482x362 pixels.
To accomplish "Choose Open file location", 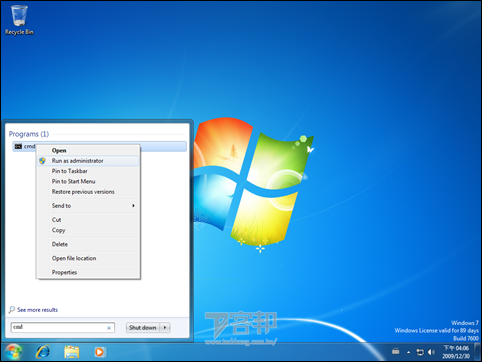I will pos(88,258).
